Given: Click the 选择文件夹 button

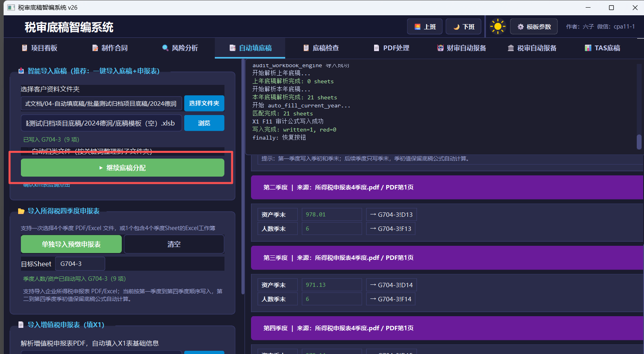Looking at the screenshot, I should click(204, 103).
